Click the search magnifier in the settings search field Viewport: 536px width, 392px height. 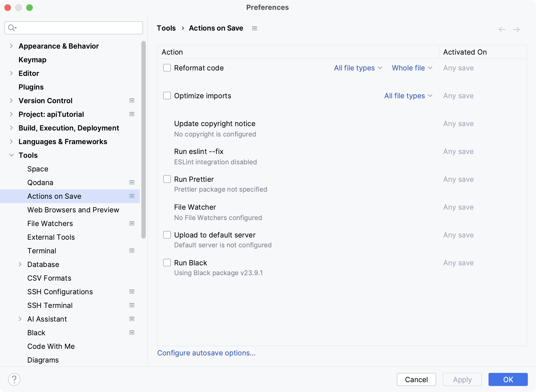tap(12, 28)
